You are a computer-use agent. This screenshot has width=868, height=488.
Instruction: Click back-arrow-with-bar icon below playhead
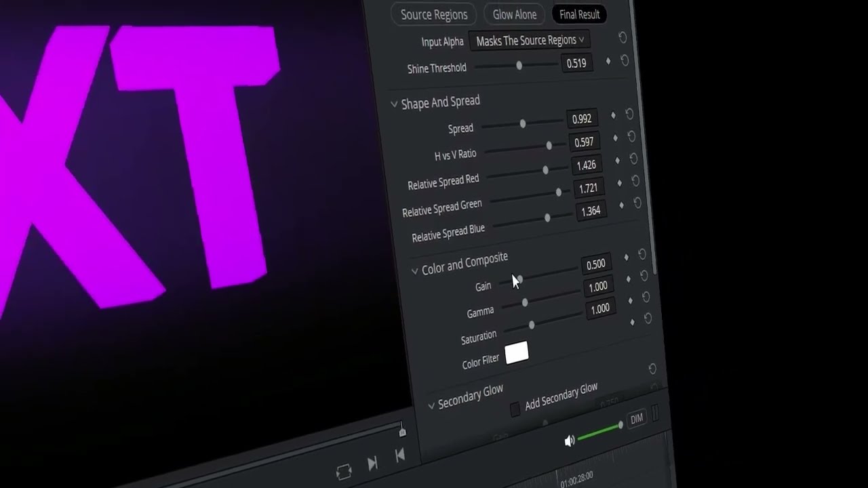pyautogui.click(x=400, y=455)
